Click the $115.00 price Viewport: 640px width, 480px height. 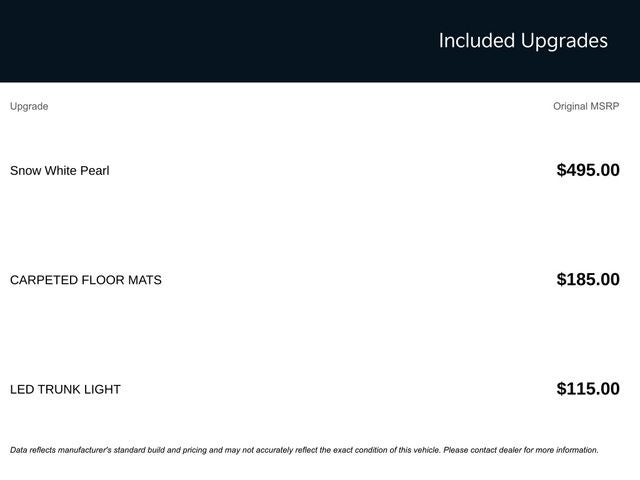pos(588,389)
